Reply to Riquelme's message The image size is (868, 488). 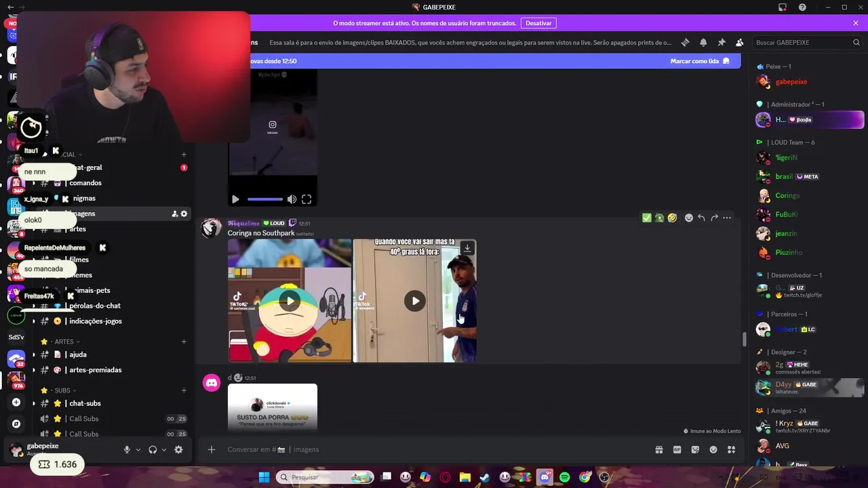click(x=701, y=218)
